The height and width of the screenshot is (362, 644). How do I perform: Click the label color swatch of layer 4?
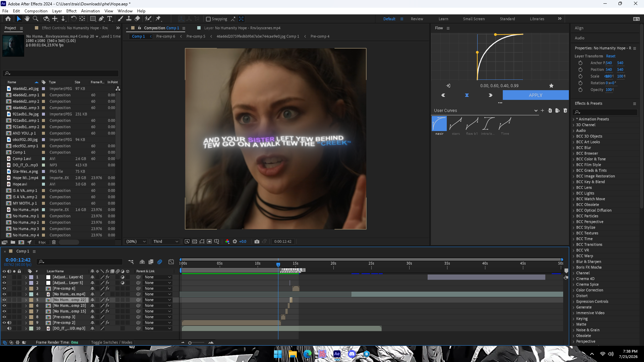tap(31, 294)
